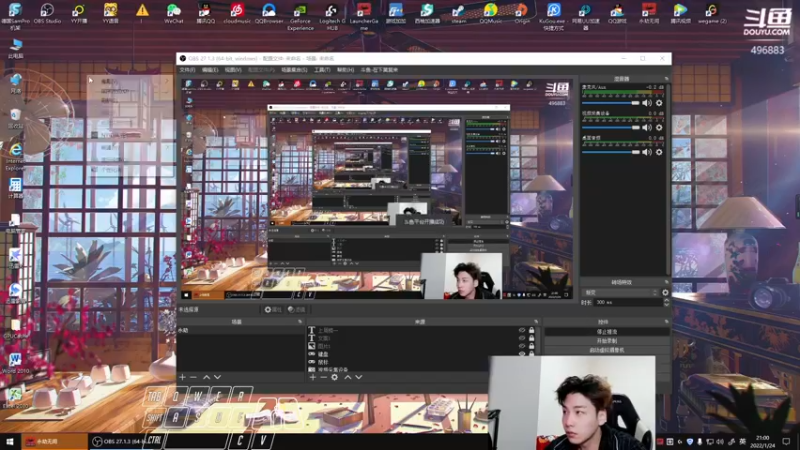Open the Word 2010 desktop shortcut
The image size is (800, 450).
[x=15, y=363]
